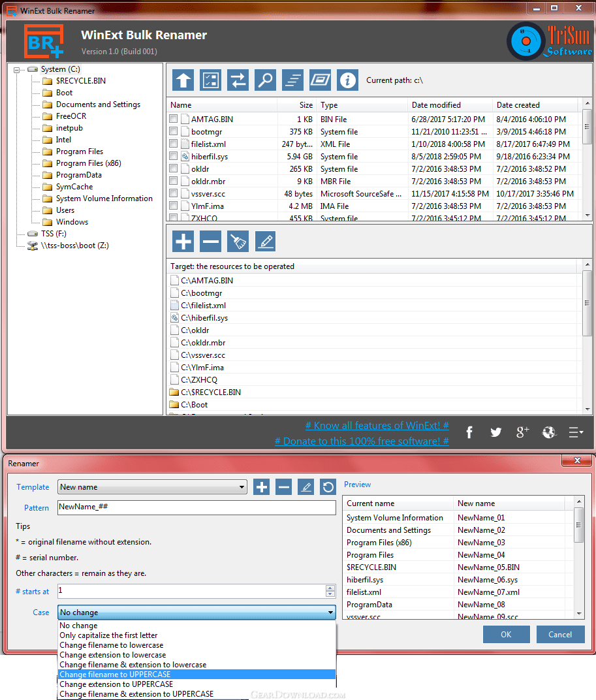Tick the vssver.scc checkbox

coord(174,193)
